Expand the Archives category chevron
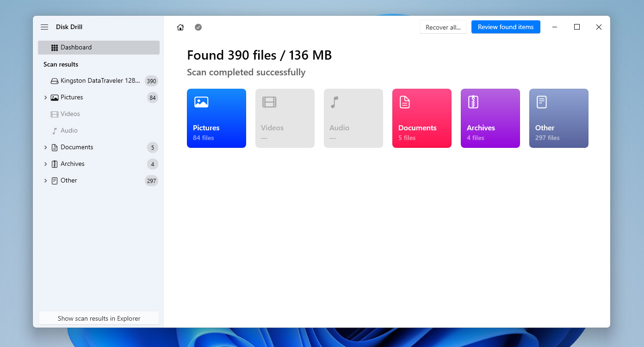Image resolution: width=644 pixels, height=347 pixels. (45, 164)
